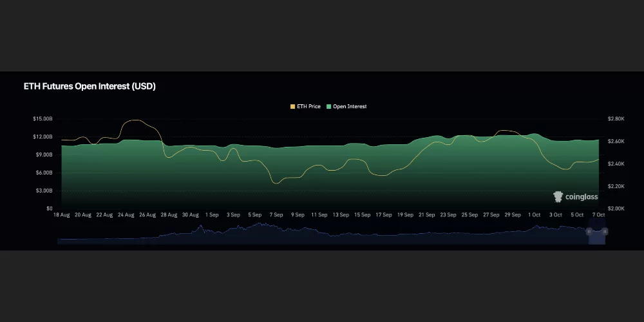Click the $2.60K right axis label

tap(616, 141)
